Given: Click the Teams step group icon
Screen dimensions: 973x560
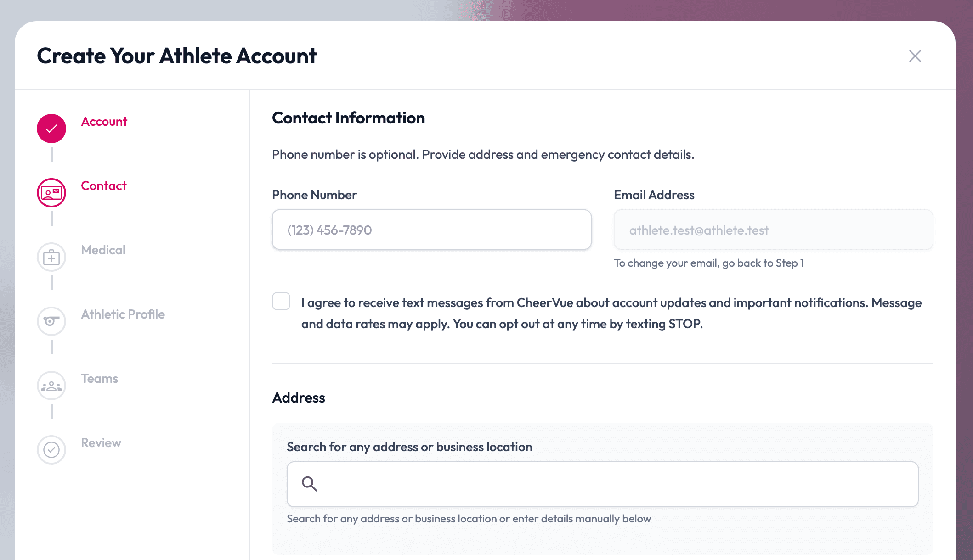Looking at the screenshot, I should 51,386.
